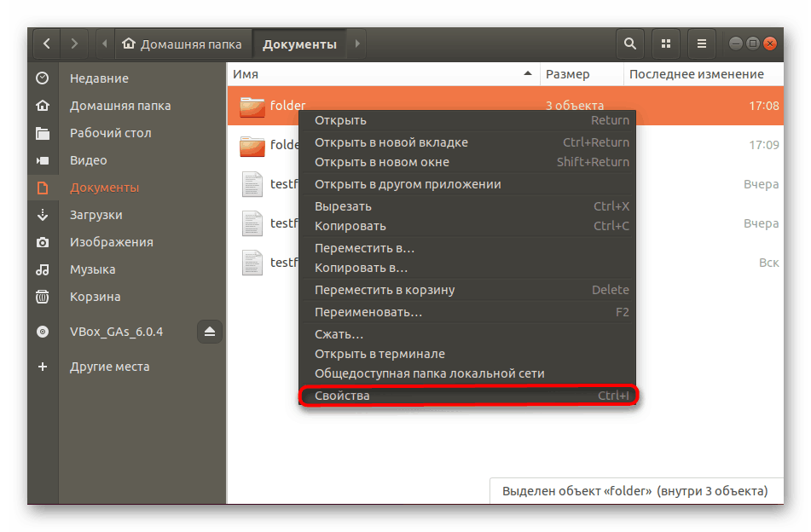Screen dimensions: 811x532
Task: Select Переместить в корзину
Action: click(467, 290)
